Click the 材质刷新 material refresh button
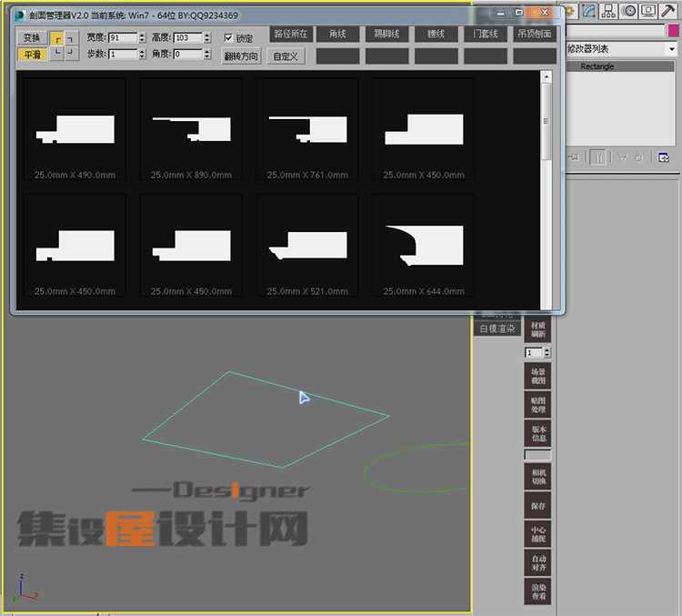The width and height of the screenshot is (682, 616). 537,329
